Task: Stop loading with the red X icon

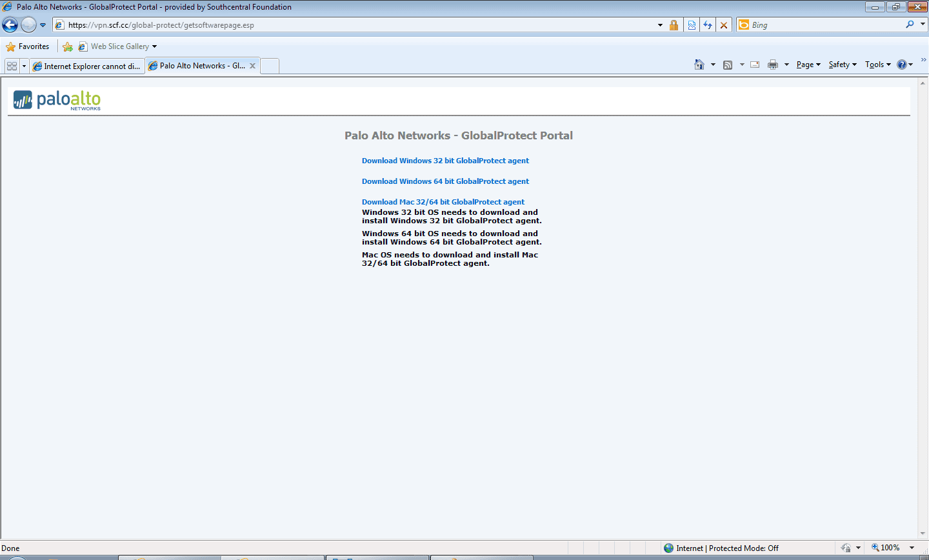Action: (x=724, y=25)
